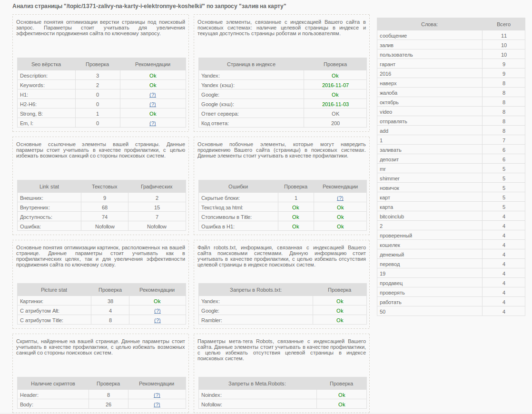Click the 'Внутренних:' row label
Viewport: 532px width, 414px height.
pos(35,207)
